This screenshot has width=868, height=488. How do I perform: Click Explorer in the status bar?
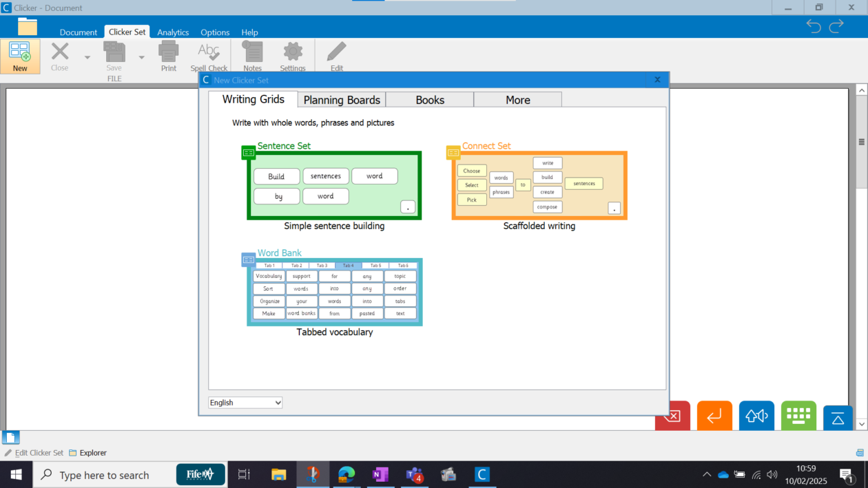[87, 453]
